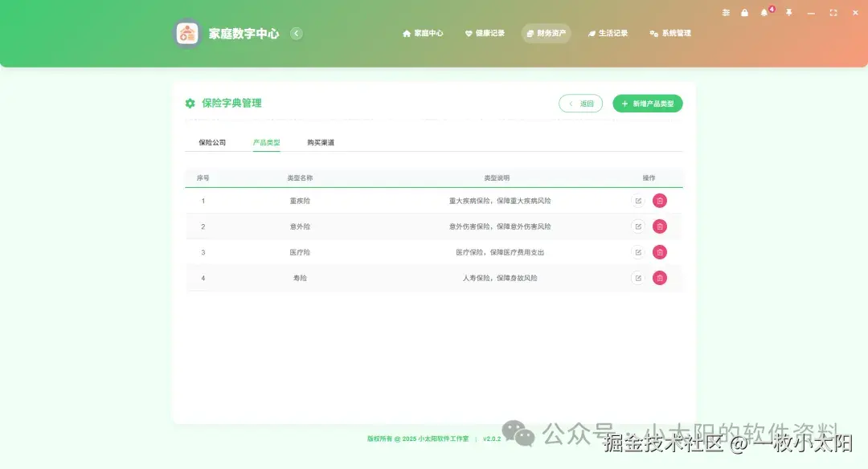
Task: Edit the 重疾险 entry using its pencil icon
Action: tap(637, 200)
